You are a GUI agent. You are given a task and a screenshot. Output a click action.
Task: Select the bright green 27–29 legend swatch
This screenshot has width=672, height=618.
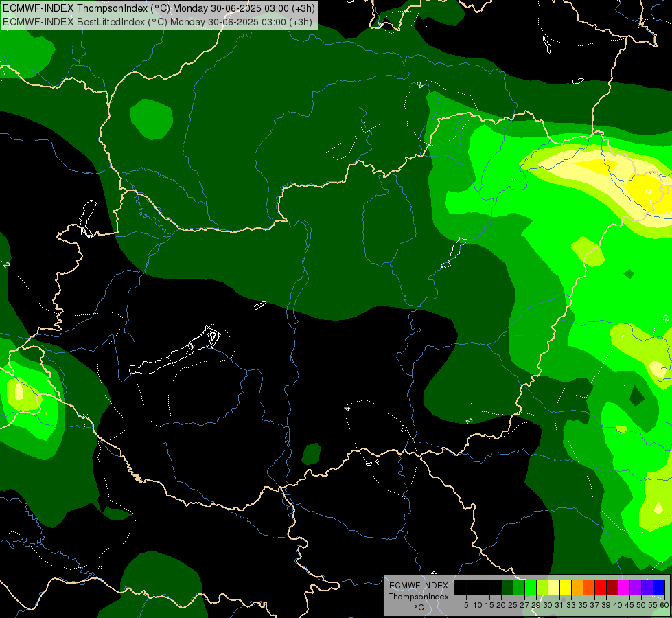pos(531,588)
